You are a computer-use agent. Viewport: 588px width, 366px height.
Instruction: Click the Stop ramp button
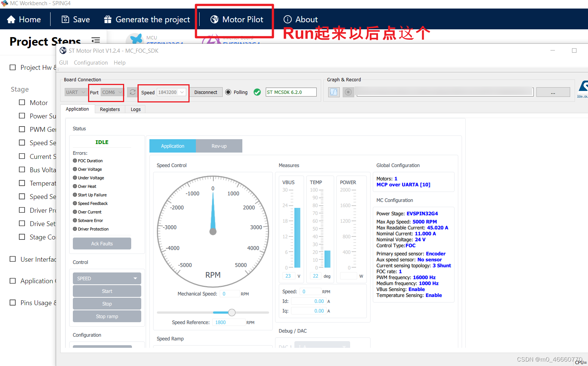(x=107, y=316)
